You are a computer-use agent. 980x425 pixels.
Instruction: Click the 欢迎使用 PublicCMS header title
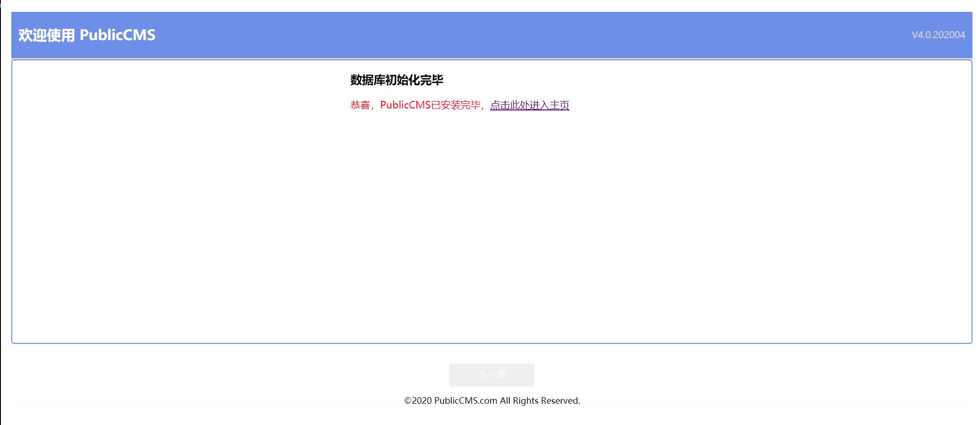tap(87, 35)
